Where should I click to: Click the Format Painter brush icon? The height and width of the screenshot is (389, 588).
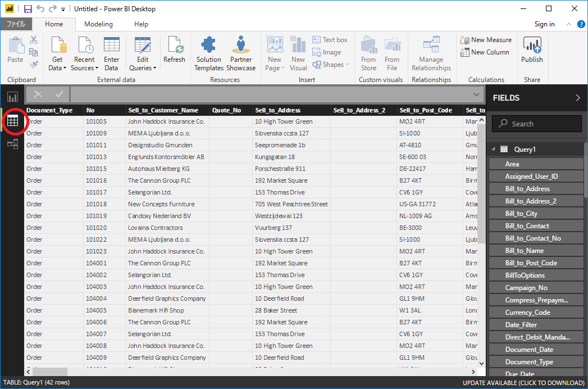point(34,65)
